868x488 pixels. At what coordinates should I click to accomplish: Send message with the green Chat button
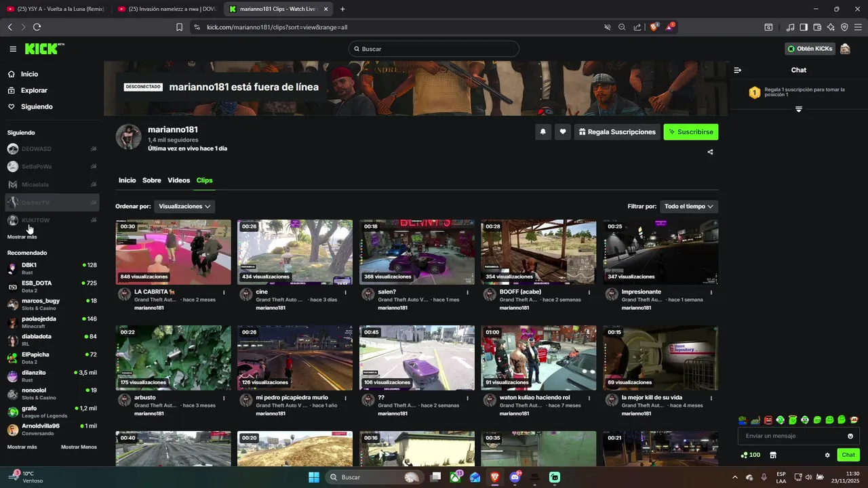[x=848, y=455]
